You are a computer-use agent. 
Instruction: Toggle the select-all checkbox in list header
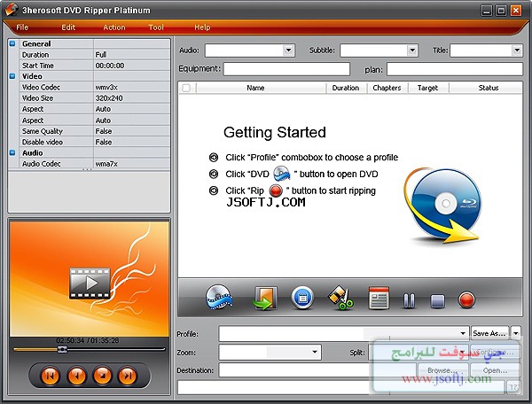click(x=186, y=88)
